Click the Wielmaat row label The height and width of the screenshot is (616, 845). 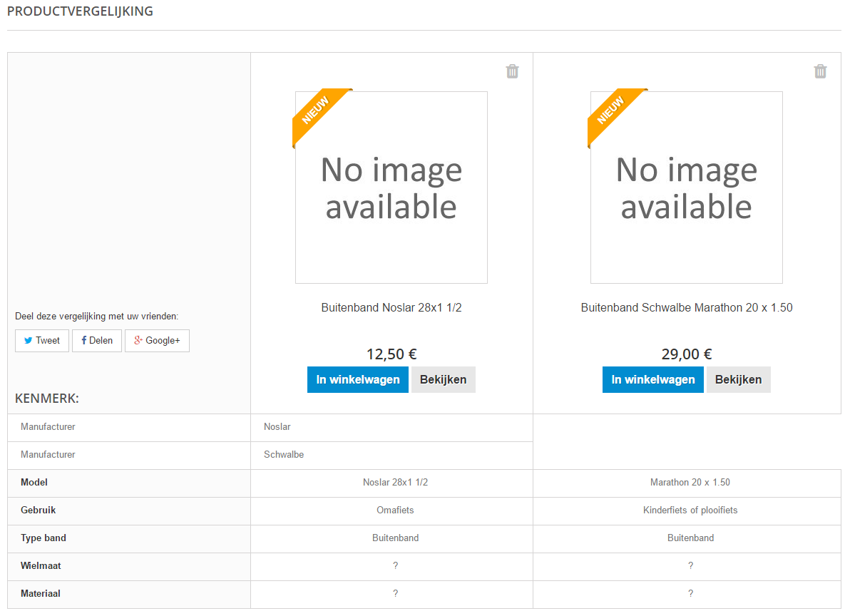click(41, 566)
